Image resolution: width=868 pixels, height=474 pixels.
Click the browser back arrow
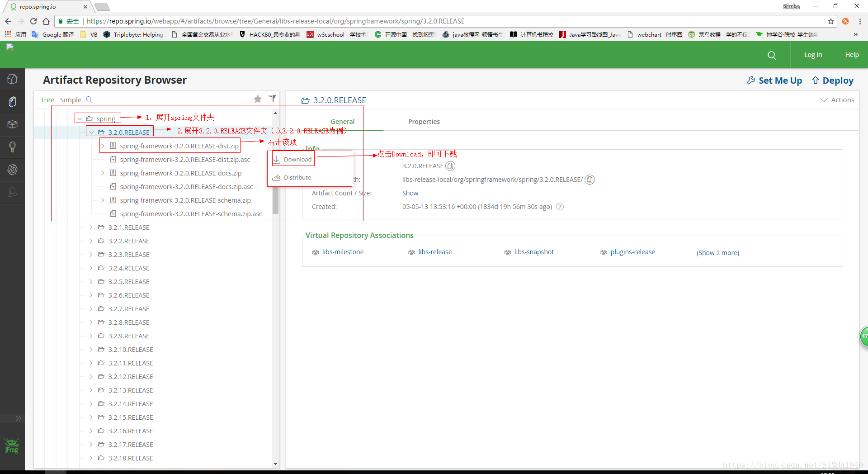click(x=8, y=21)
